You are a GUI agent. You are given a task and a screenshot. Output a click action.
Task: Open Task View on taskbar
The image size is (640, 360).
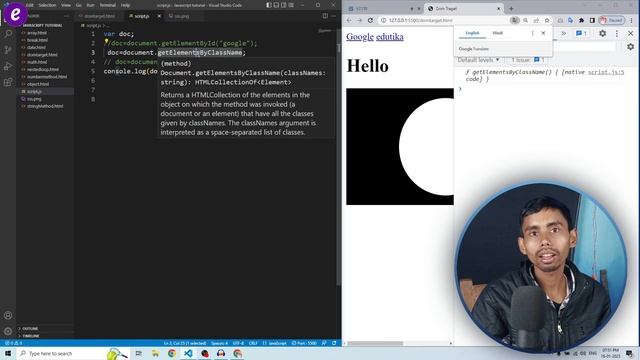click(x=138, y=353)
